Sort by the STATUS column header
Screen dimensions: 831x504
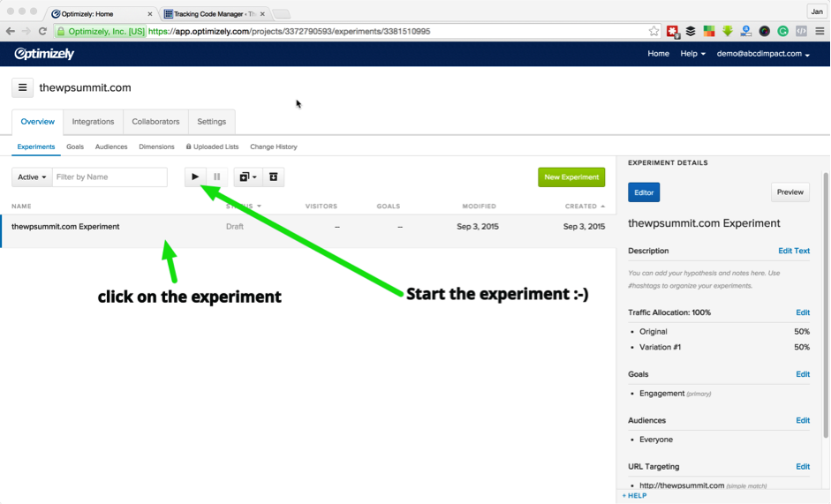(244, 207)
